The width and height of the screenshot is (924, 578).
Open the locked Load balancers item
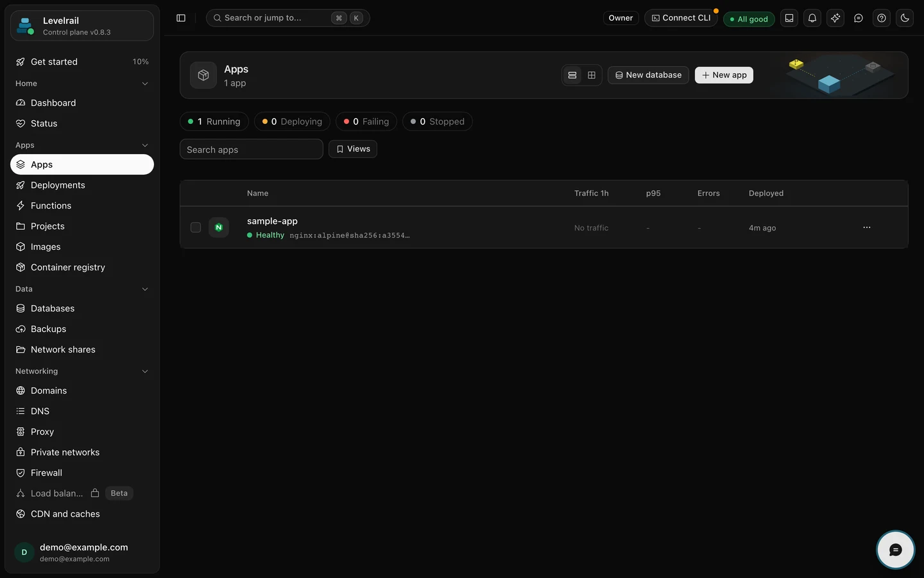pyautogui.click(x=82, y=493)
